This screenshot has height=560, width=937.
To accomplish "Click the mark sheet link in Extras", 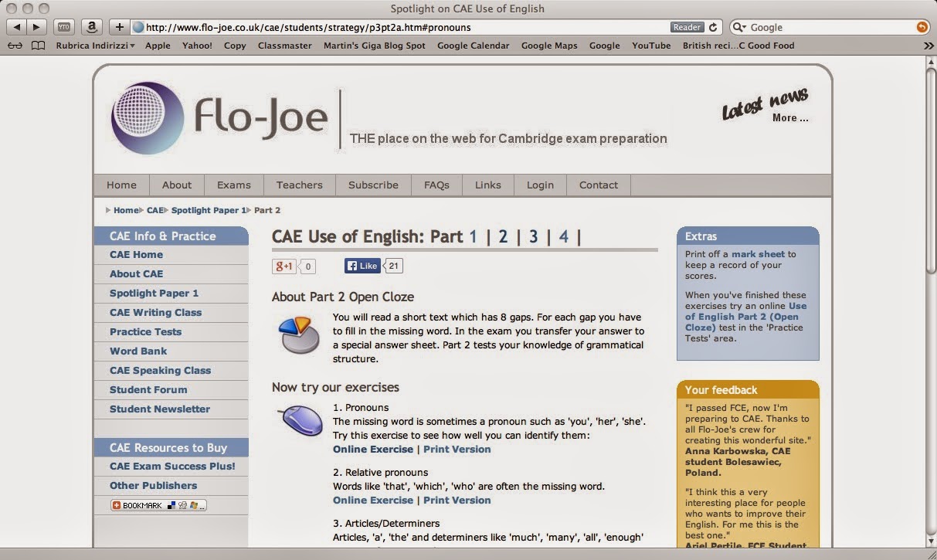I will [758, 254].
